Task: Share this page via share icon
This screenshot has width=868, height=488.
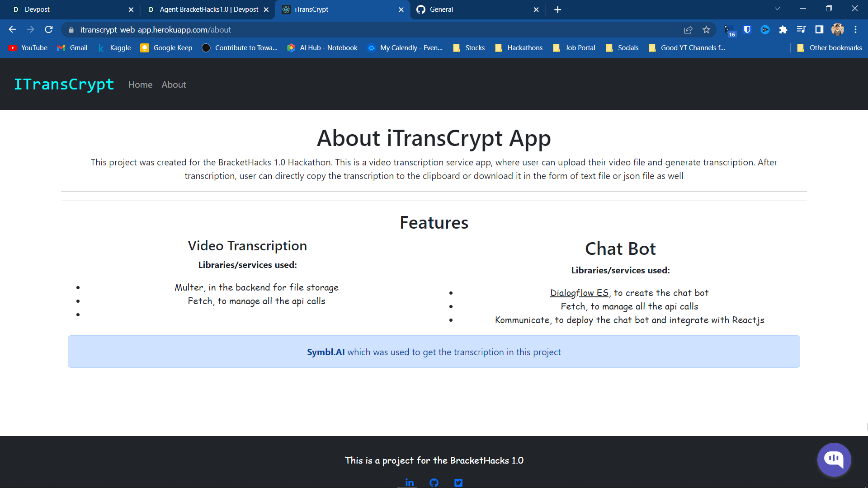Action: point(688,30)
